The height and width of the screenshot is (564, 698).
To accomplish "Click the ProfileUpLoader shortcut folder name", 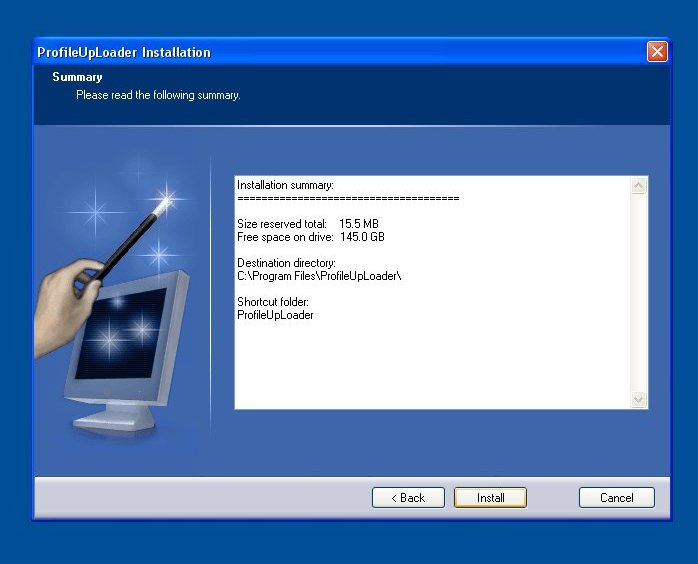I will 275,315.
